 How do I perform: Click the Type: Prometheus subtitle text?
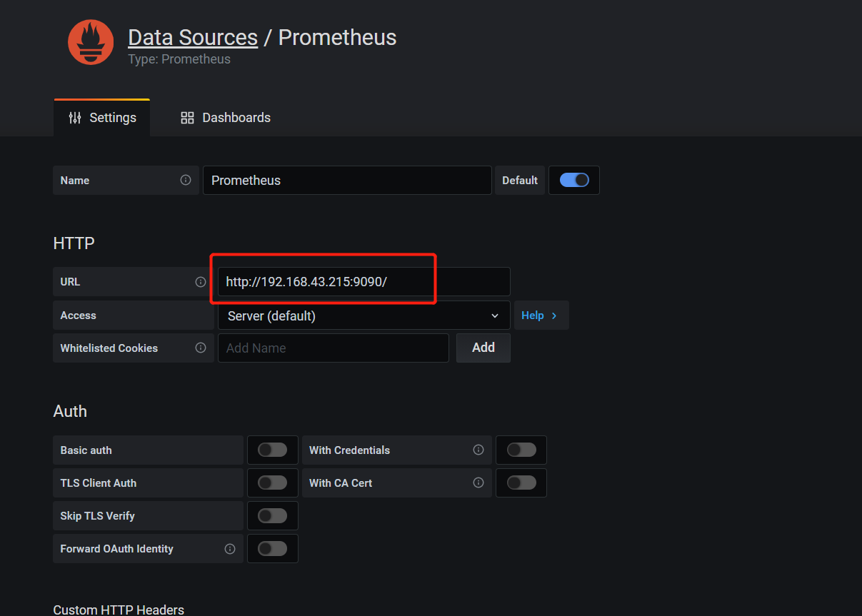(179, 59)
